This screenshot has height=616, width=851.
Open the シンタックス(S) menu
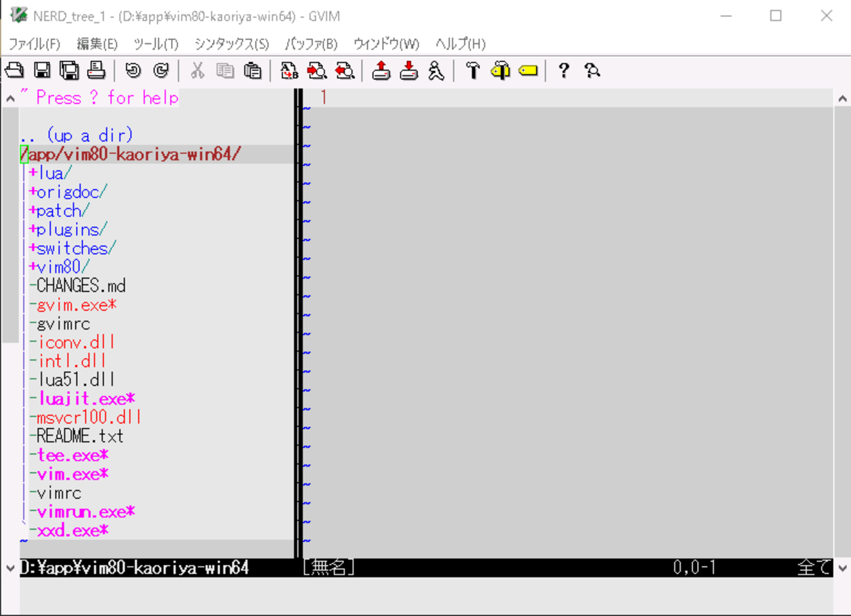[x=231, y=44]
